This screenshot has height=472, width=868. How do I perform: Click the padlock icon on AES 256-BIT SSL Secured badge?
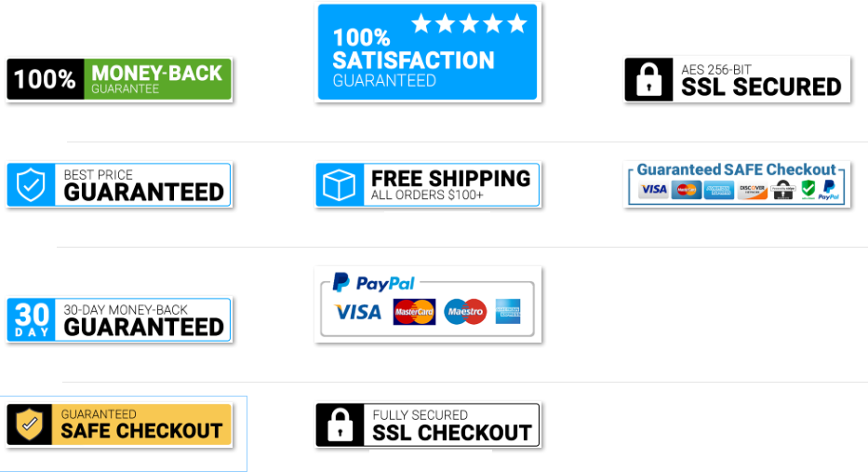[648, 80]
